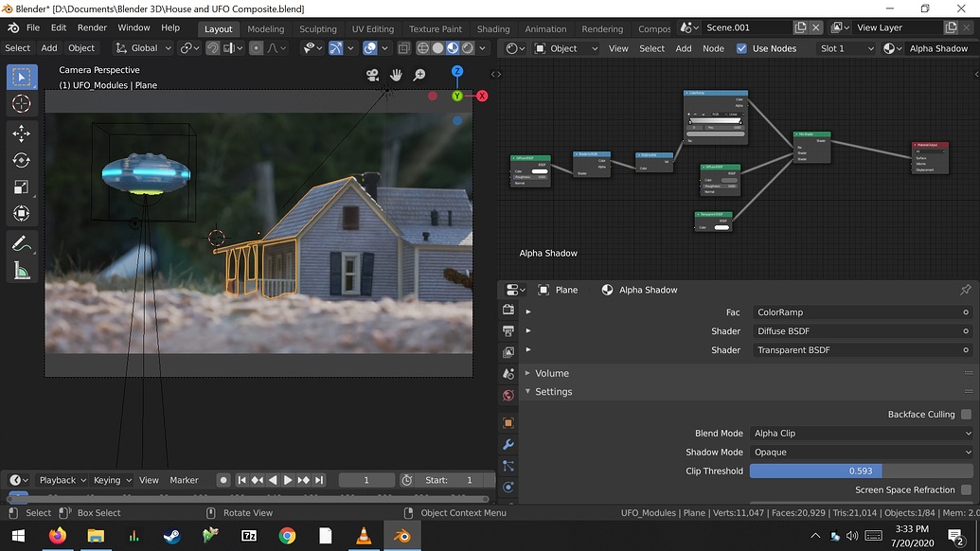Open Google Chrome from the taskbar
Image resolution: width=980 pixels, height=551 pixels.
288,536
